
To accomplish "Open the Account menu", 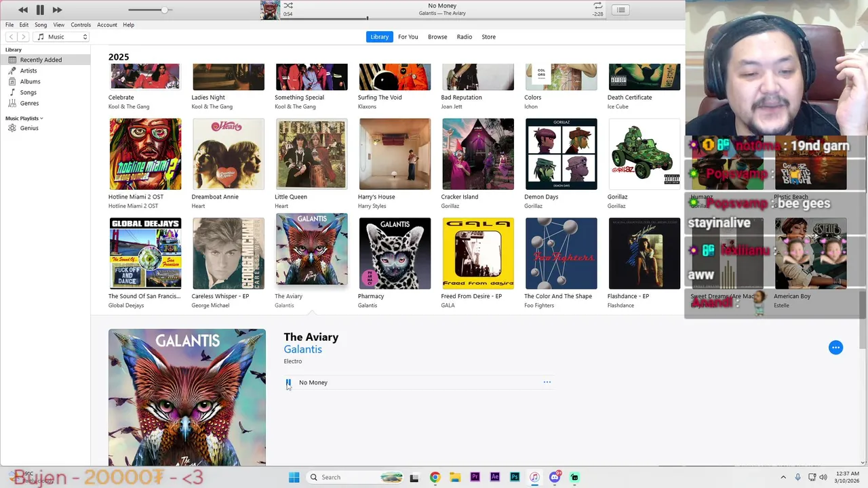I will (x=107, y=24).
